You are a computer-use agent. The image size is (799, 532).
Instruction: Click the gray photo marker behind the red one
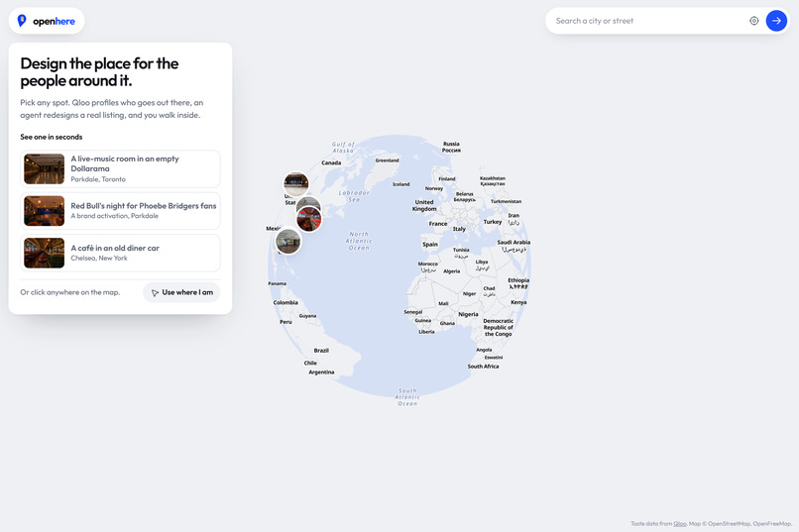click(x=309, y=202)
